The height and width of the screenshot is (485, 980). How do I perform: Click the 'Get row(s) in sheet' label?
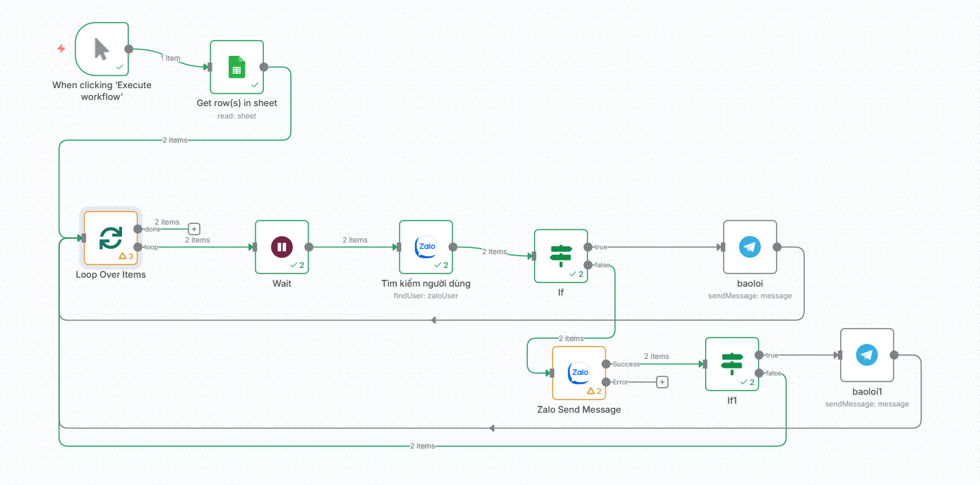pos(236,103)
